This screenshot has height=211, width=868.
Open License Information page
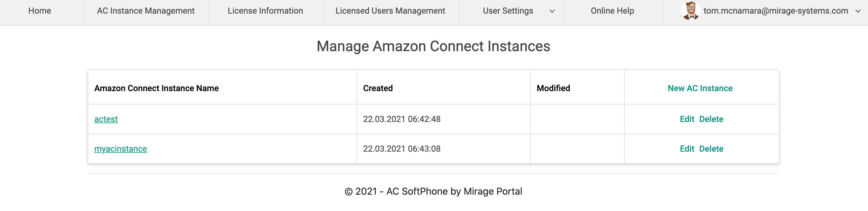[x=265, y=11]
